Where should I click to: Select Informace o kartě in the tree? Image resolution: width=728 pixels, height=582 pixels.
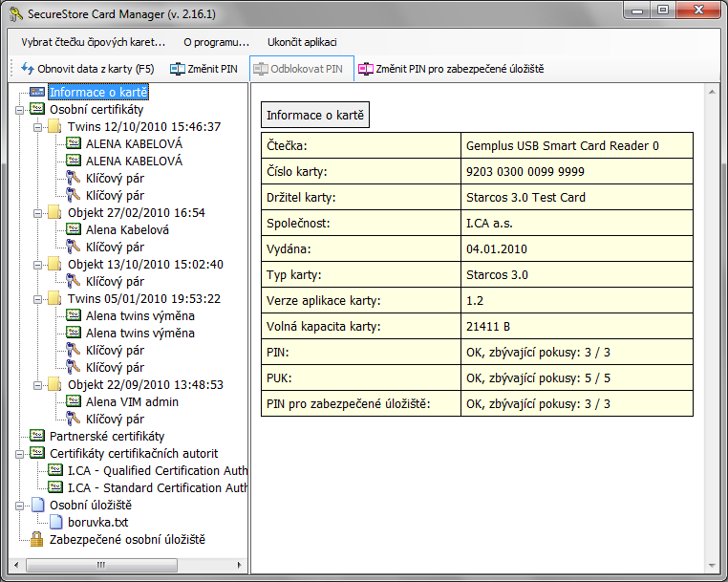pyautogui.click(x=98, y=92)
